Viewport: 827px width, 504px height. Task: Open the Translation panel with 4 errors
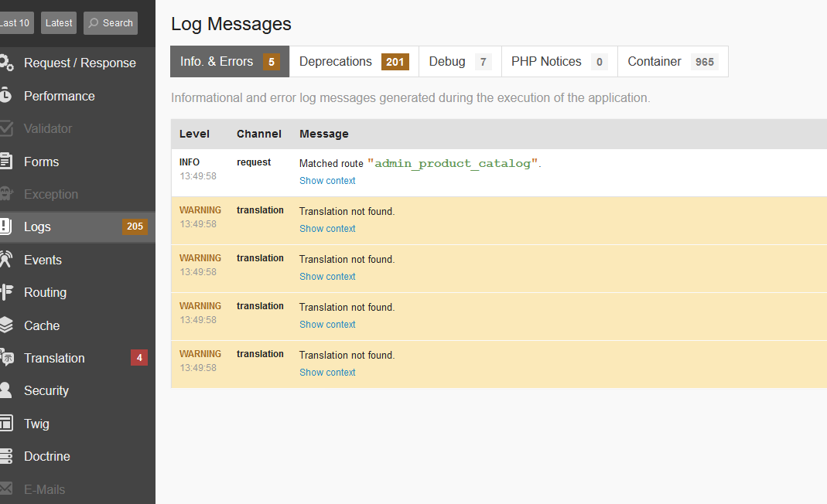point(54,358)
